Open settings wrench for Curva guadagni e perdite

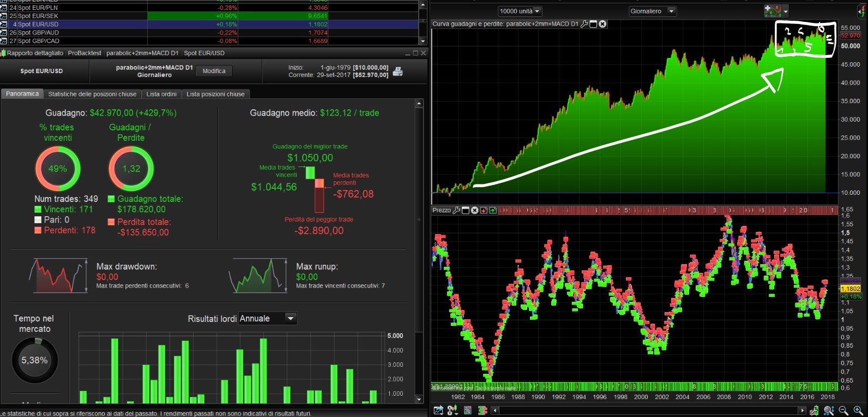584,24
